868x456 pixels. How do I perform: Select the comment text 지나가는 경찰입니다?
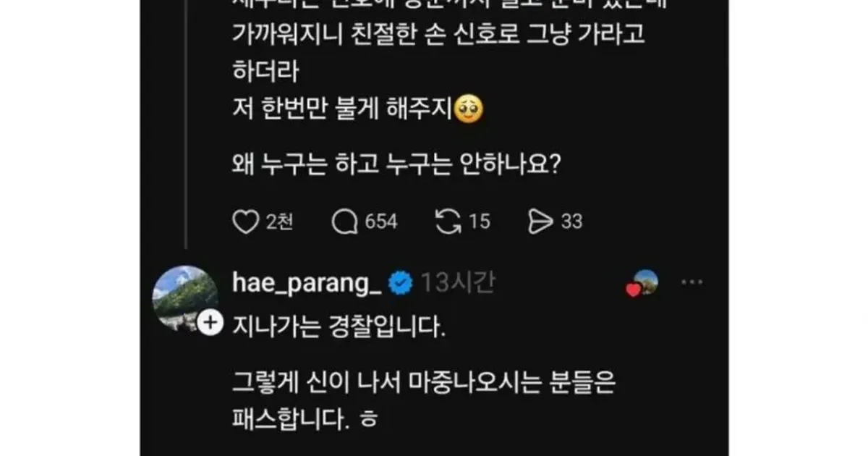(340, 325)
